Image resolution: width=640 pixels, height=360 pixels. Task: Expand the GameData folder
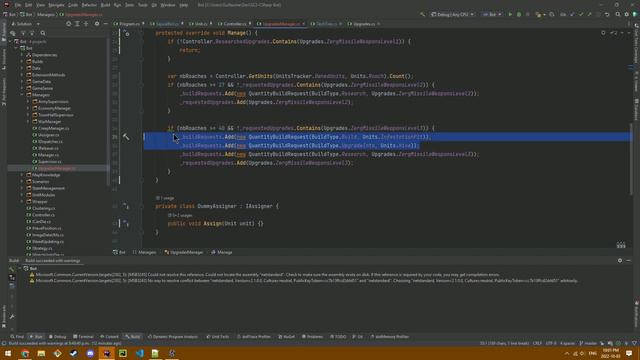pyautogui.click(x=22, y=82)
